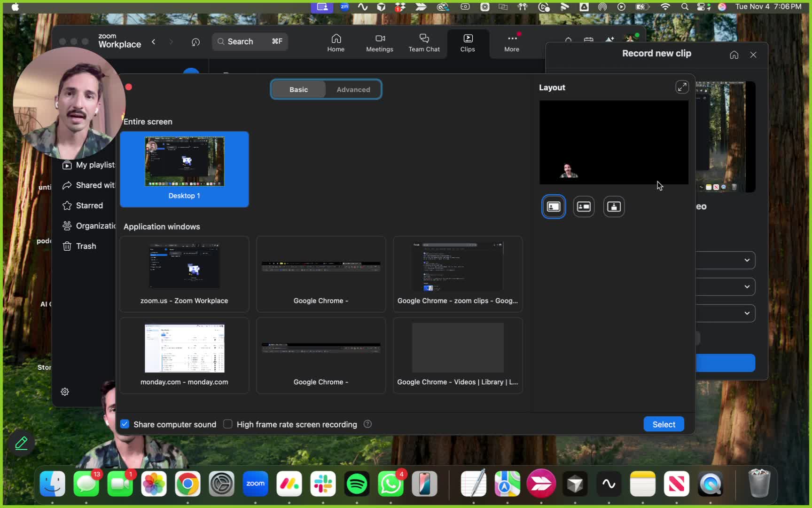Open Clips settings gear icon
The height and width of the screenshot is (508, 812).
[65, 392]
